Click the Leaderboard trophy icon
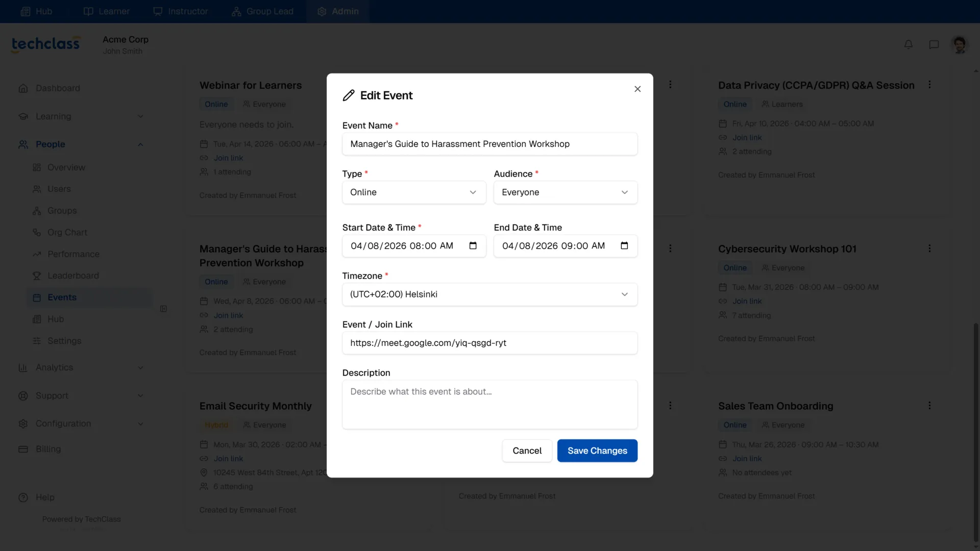Screen dimensions: 980x551 (x=37, y=275)
